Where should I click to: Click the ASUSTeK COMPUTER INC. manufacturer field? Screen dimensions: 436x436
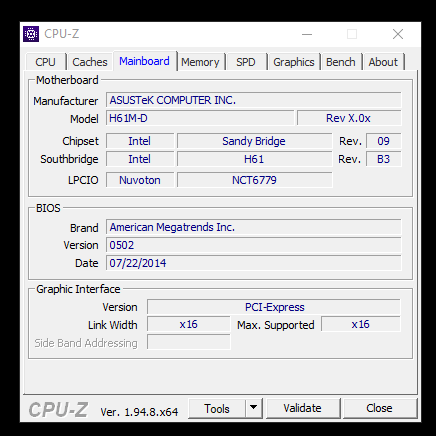254,100
